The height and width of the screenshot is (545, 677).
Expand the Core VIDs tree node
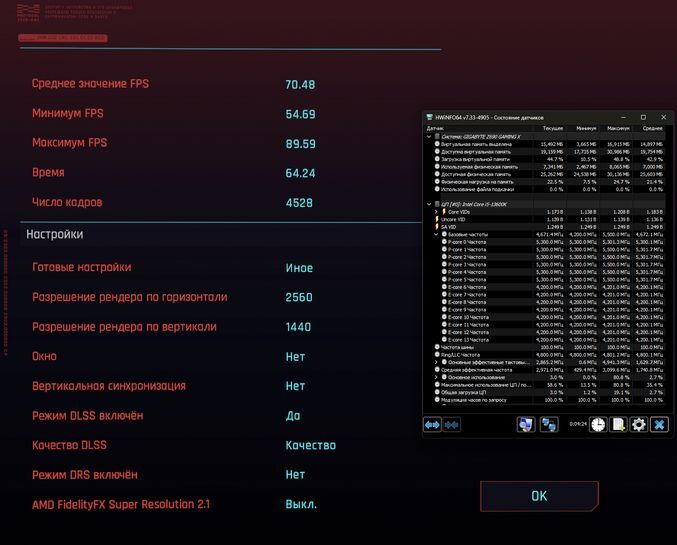point(436,212)
